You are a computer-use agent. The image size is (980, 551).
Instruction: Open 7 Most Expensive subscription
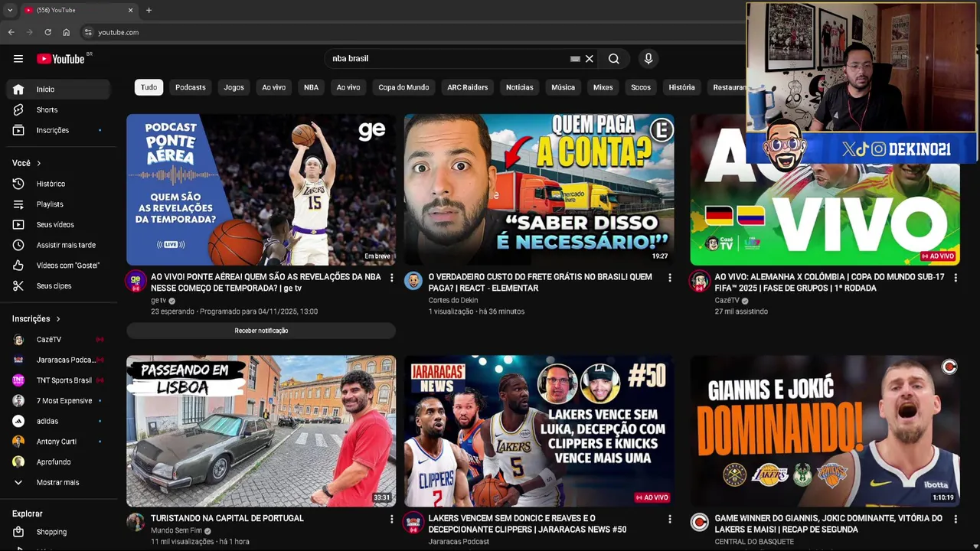(x=58, y=401)
